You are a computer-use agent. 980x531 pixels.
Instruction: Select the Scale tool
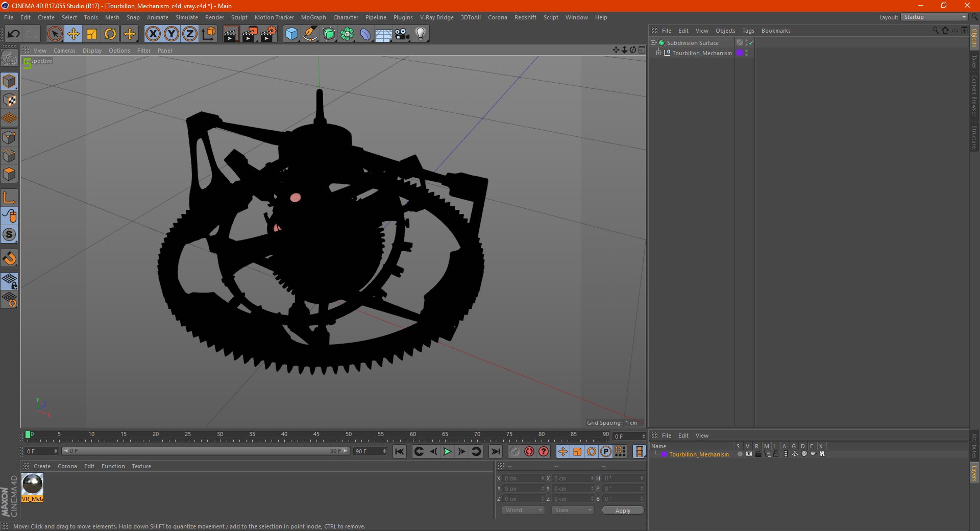point(92,34)
